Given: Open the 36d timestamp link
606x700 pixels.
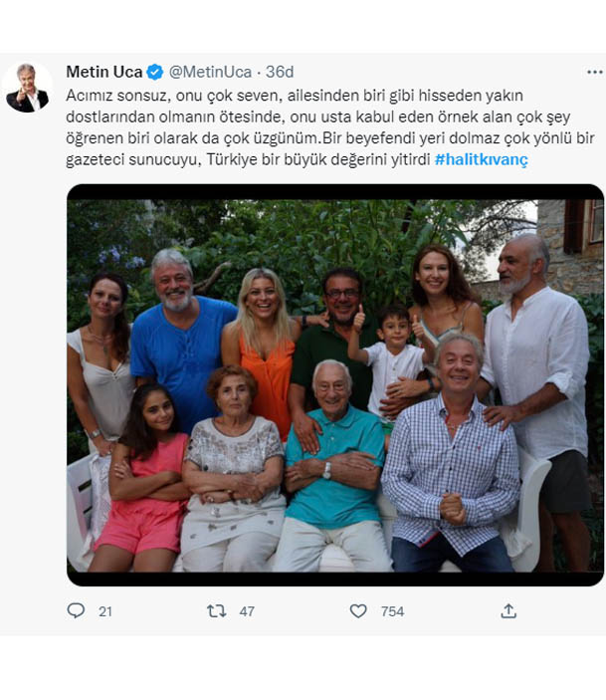Looking at the screenshot, I should coord(280,72).
